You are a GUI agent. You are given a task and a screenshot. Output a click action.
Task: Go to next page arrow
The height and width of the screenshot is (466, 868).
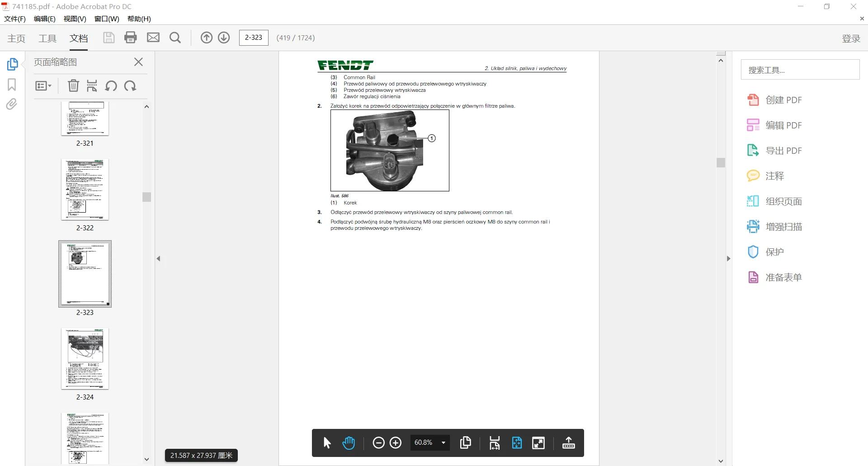point(224,38)
